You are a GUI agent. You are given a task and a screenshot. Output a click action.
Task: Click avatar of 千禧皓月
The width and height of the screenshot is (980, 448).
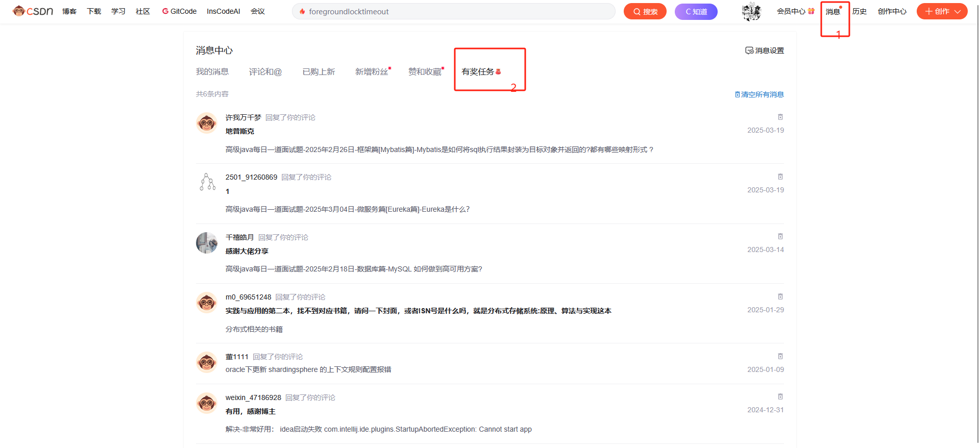[x=207, y=243]
